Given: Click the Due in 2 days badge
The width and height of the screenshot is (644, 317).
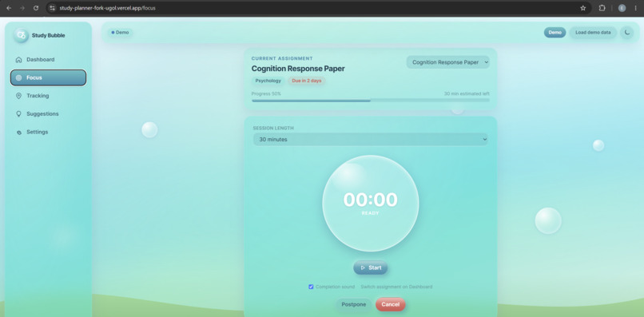Looking at the screenshot, I should pos(306,81).
